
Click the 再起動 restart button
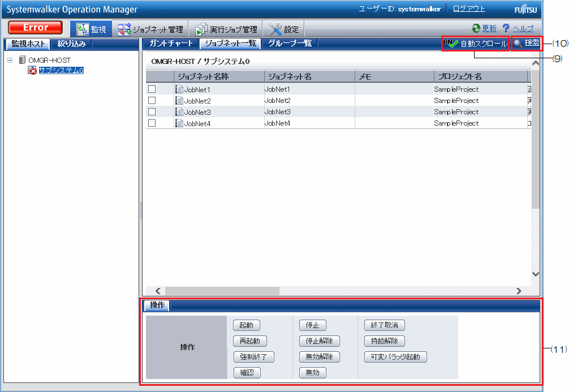click(250, 341)
